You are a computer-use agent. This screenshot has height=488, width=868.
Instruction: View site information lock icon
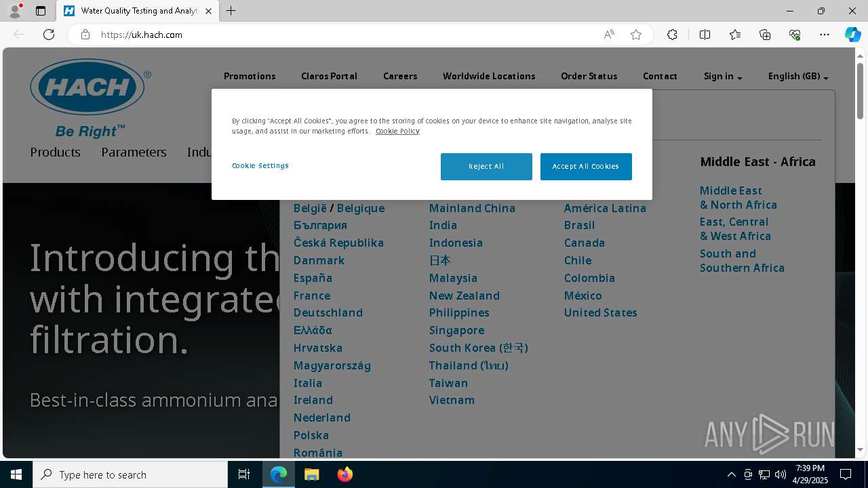pyautogui.click(x=85, y=35)
